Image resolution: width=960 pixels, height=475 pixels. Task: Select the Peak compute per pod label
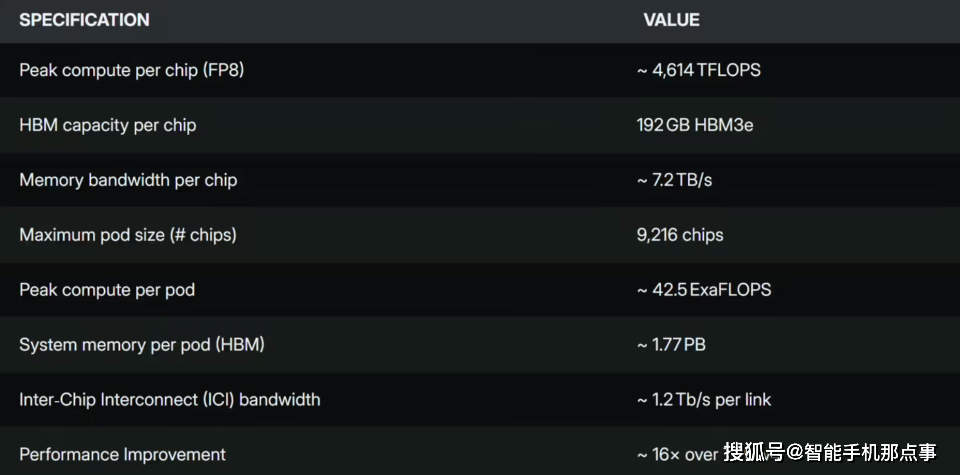[107, 290]
